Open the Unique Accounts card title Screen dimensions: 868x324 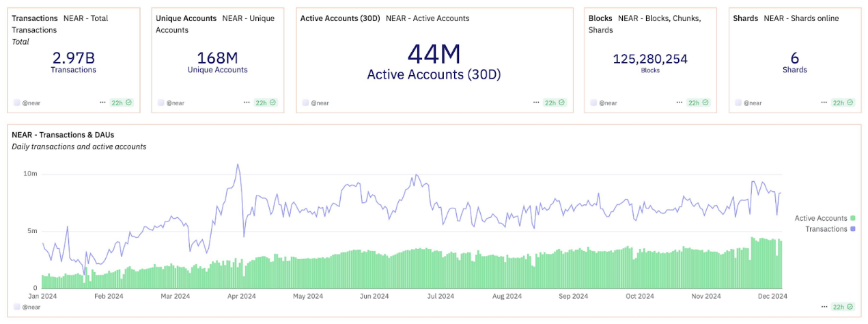pyautogui.click(x=186, y=18)
